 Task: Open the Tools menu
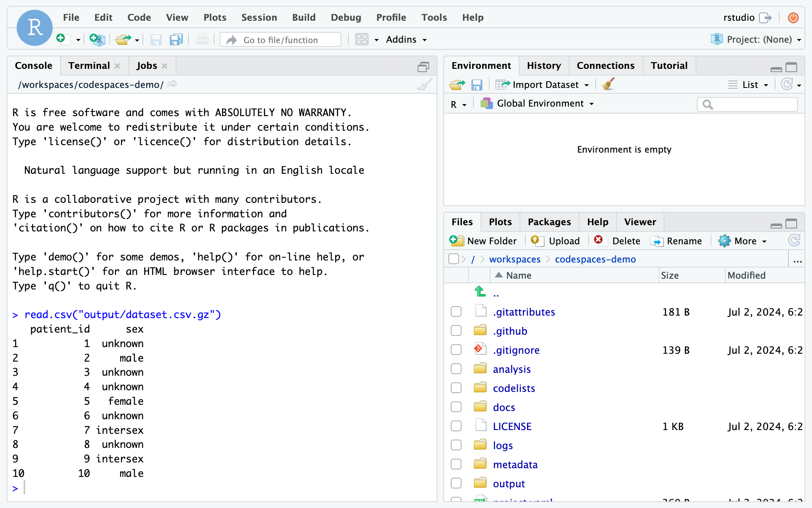434,17
